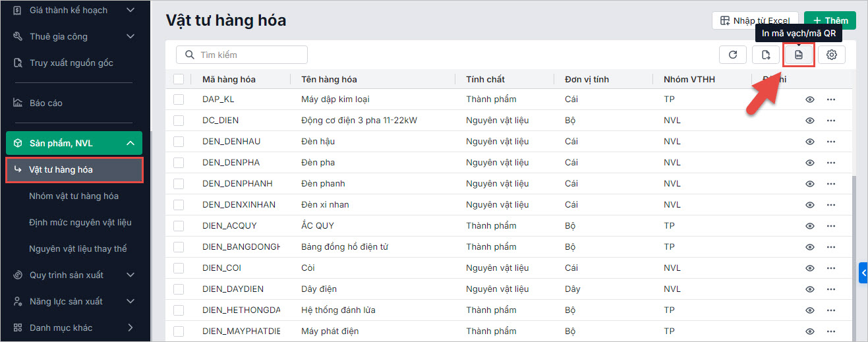Refresh the goods list
The width and height of the screenshot is (868, 342).
pyautogui.click(x=733, y=55)
